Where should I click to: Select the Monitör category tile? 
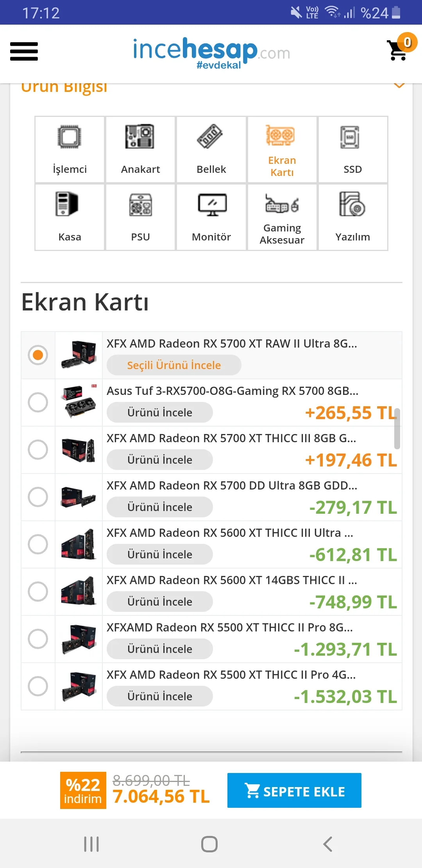point(211,217)
